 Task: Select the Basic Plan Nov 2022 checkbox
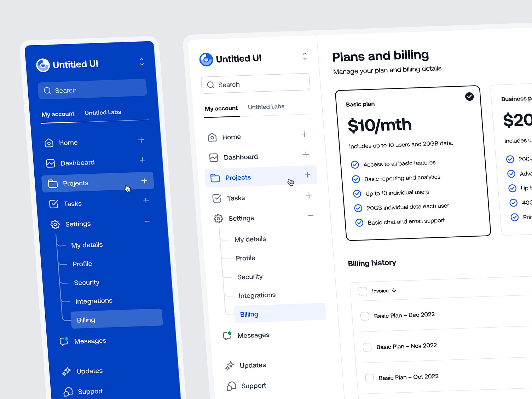click(367, 347)
